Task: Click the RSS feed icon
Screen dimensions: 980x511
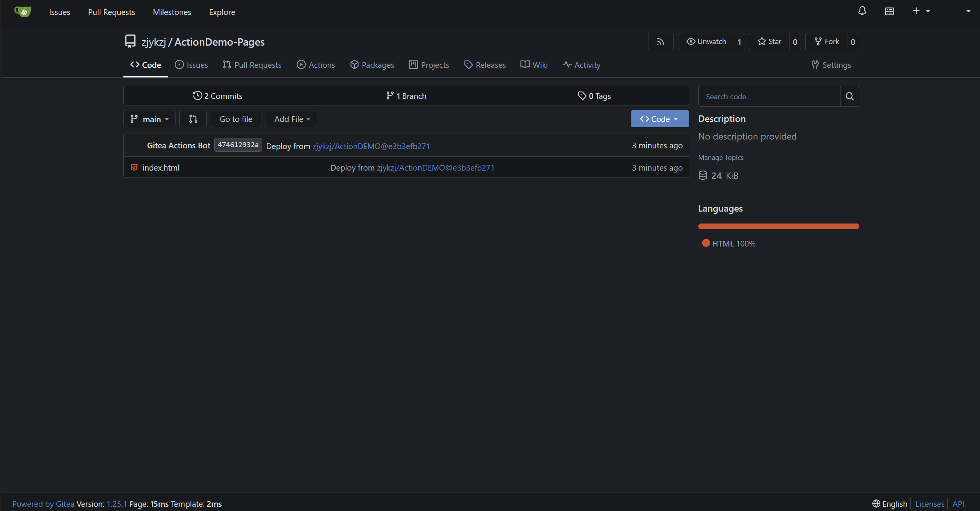Action: [660, 42]
